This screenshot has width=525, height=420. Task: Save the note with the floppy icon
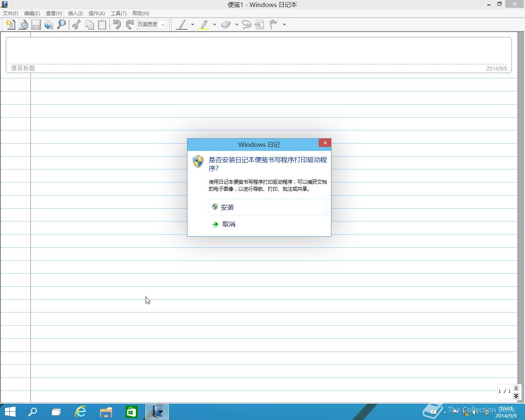coord(36,25)
